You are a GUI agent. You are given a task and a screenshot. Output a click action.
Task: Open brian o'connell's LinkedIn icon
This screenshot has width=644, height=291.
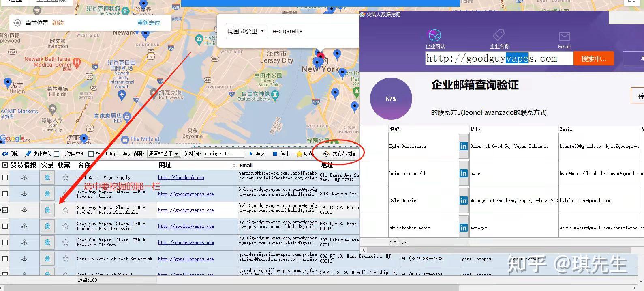pyautogui.click(x=464, y=173)
